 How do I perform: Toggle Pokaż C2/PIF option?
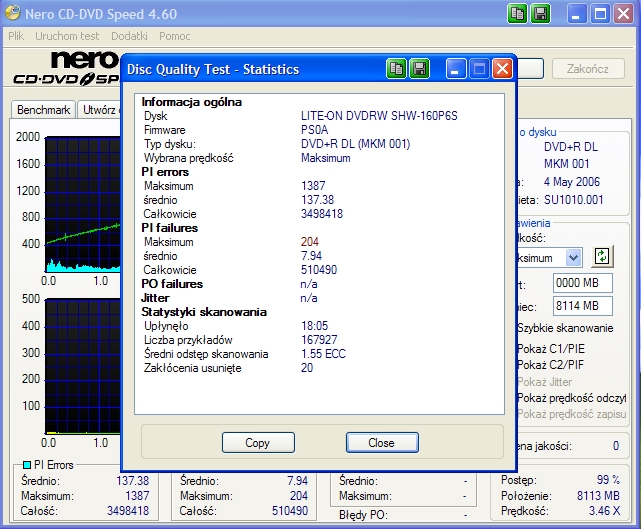coord(550,365)
